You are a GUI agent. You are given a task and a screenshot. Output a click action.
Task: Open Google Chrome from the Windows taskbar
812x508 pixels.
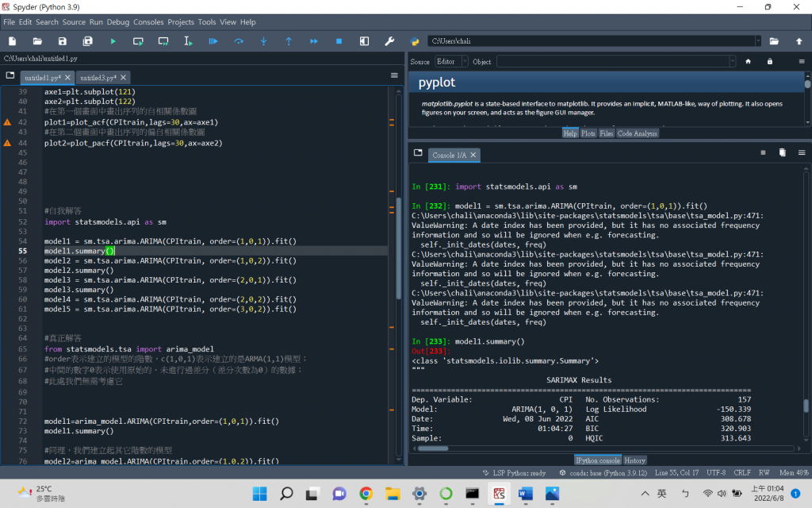[x=366, y=494]
